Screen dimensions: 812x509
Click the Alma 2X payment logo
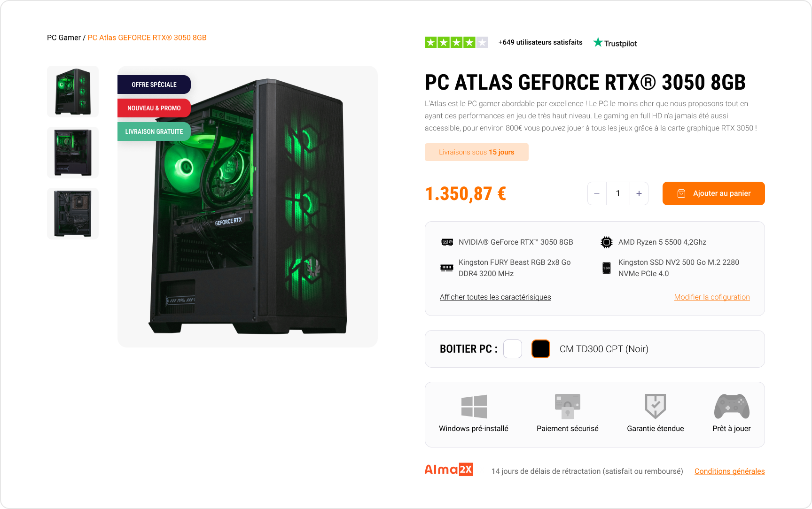click(449, 470)
